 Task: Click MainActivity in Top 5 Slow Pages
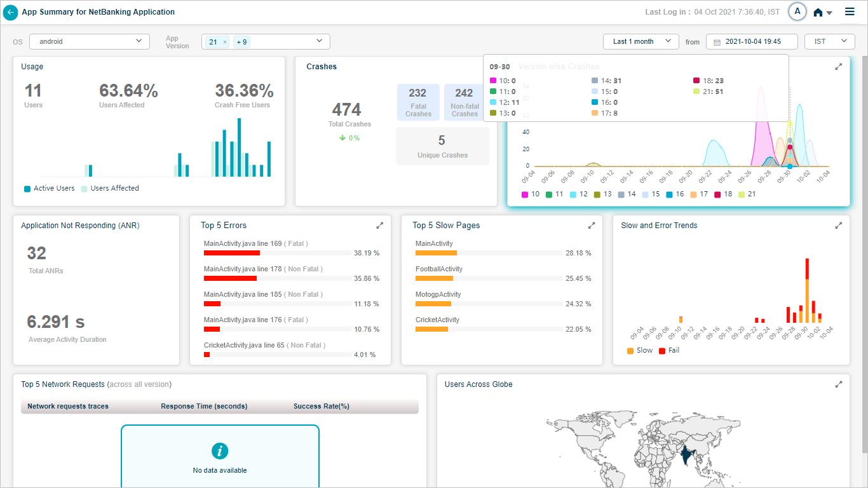point(434,243)
